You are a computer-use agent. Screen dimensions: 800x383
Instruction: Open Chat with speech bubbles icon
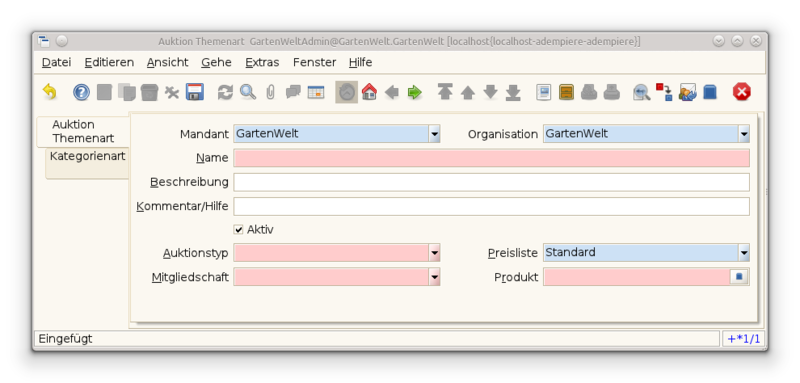(x=293, y=92)
